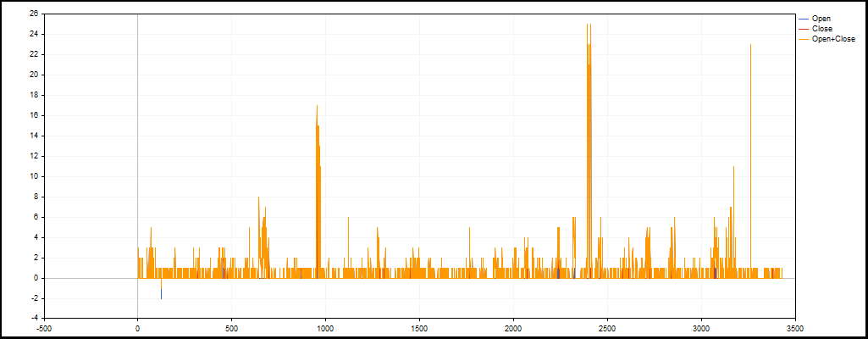Click the isolated orange spike reaching 23
Image resolution: width=868 pixels, height=339 pixels.
pos(750,161)
